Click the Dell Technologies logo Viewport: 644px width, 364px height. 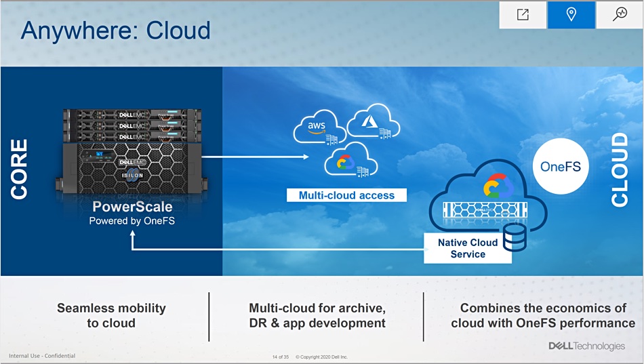587,346
